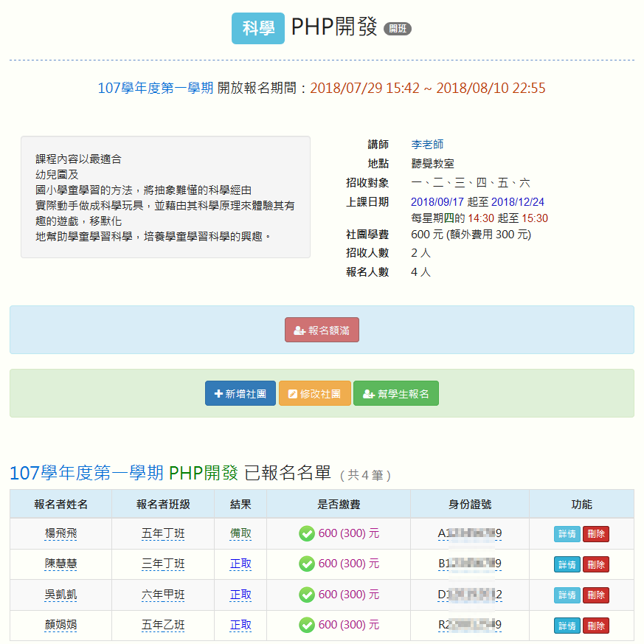Click the 開班 status badge
644x644 pixels.
(397, 29)
